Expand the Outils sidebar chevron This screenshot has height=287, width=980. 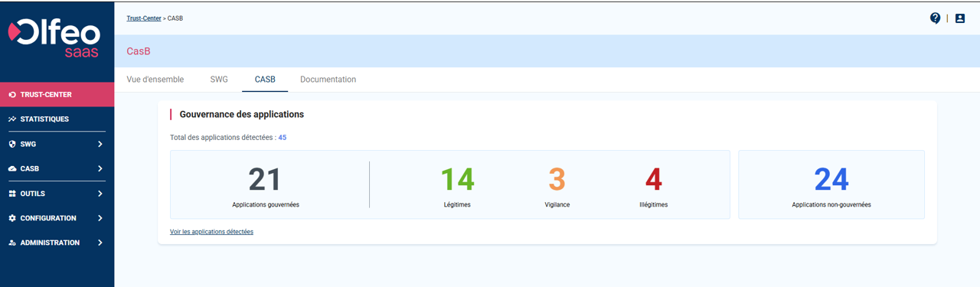pyautogui.click(x=100, y=194)
